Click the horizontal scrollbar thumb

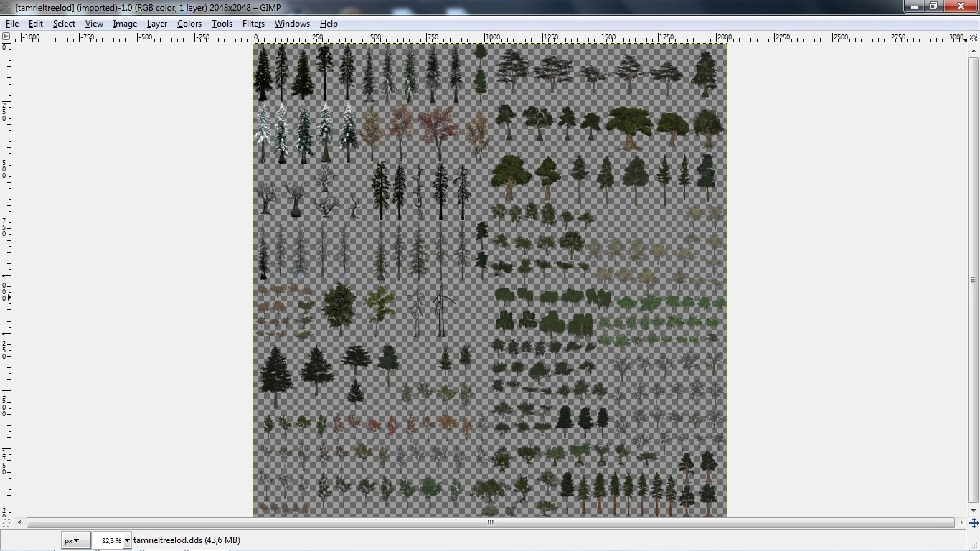tap(491, 522)
